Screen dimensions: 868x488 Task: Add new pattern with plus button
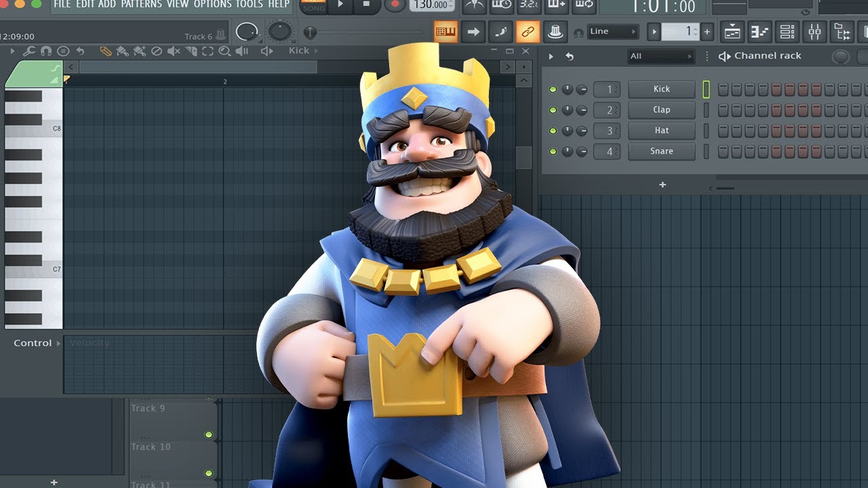click(x=707, y=31)
